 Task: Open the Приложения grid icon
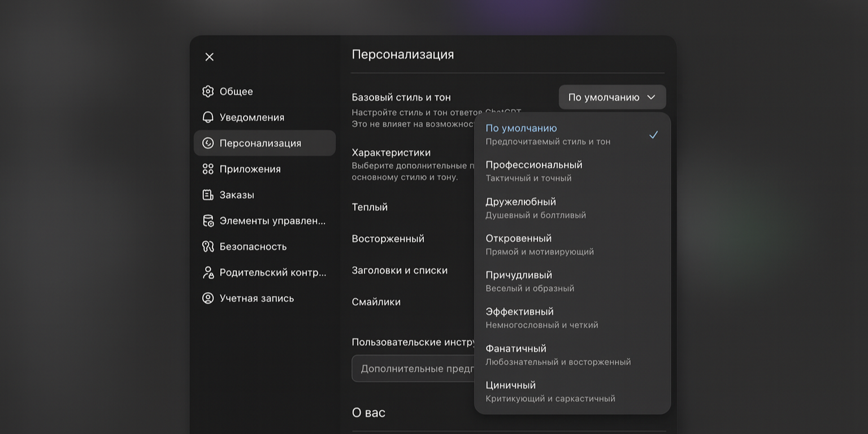pos(208,168)
